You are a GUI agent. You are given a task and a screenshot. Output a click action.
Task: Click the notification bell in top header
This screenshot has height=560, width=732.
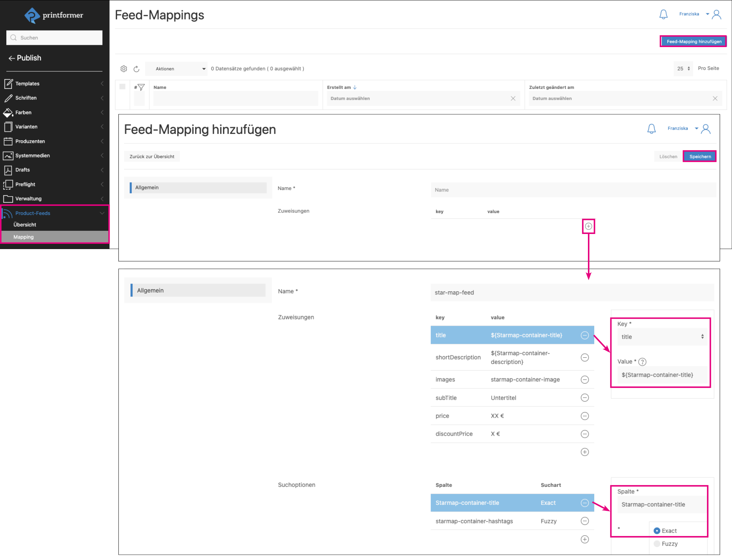[663, 14]
